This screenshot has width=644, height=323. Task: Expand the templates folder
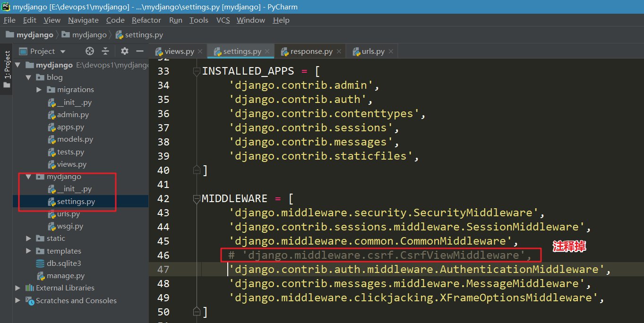[x=28, y=251]
